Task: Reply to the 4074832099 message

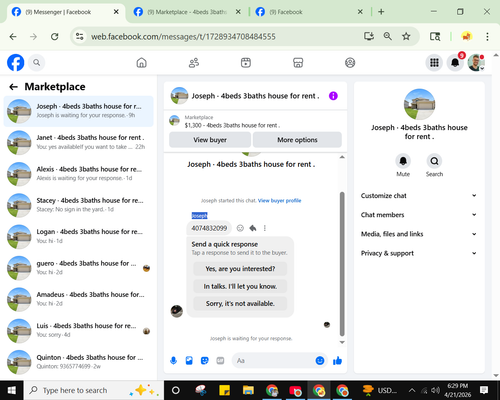Action: (253, 228)
